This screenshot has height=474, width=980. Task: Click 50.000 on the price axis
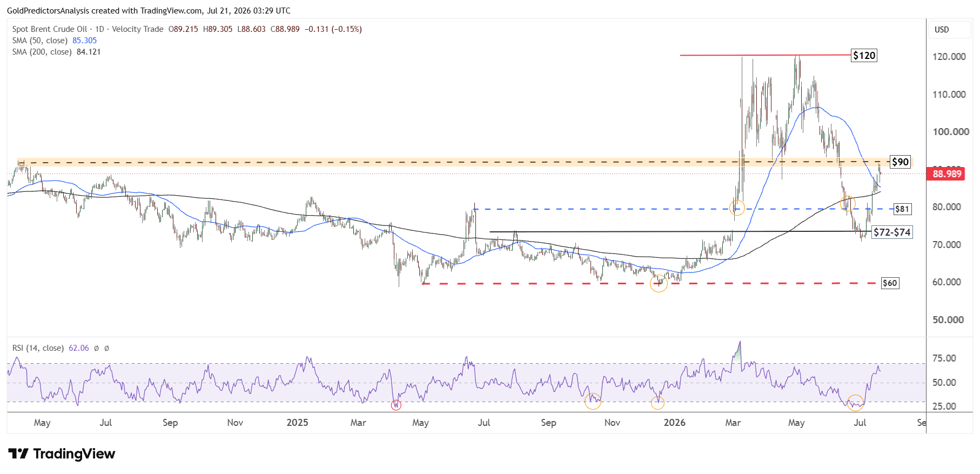coord(948,320)
